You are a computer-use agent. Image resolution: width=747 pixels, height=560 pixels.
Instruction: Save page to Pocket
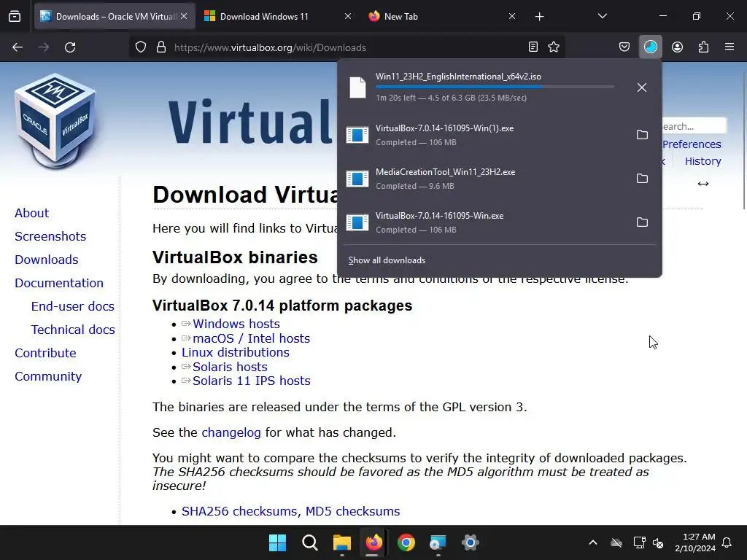[x=624, y=47]
